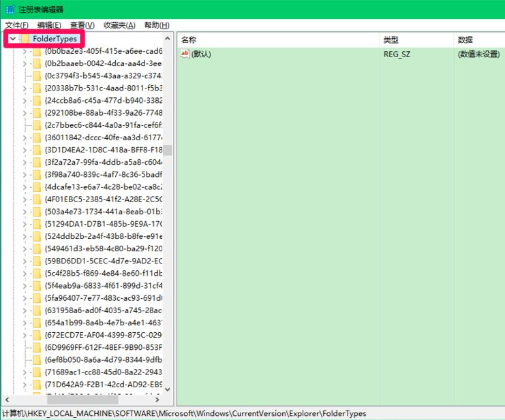Click folder icon of {0c3794f3-b545 key
Viewport: 505px width, 420px height.
click(x=37, y=76)
